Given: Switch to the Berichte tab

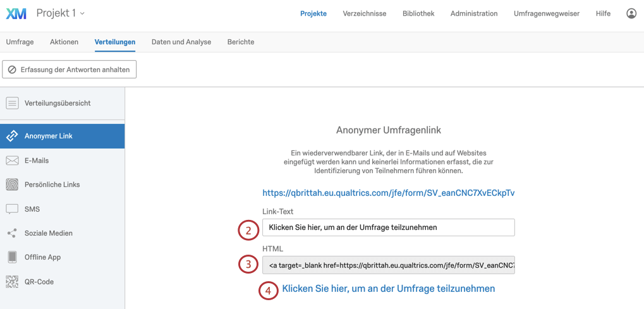Looking at the screenshot, I should tap(241, 42).
